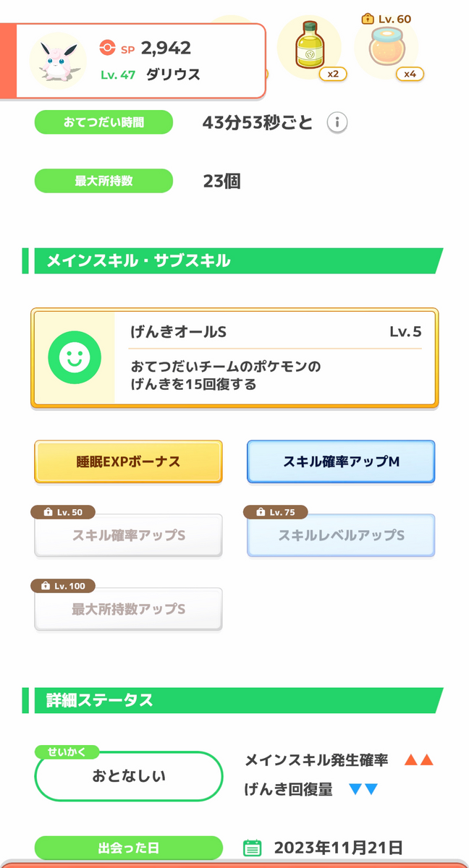469x868 pixels.
Task: Tap the Lv. 50 lock badge
Action: [63, 512]
